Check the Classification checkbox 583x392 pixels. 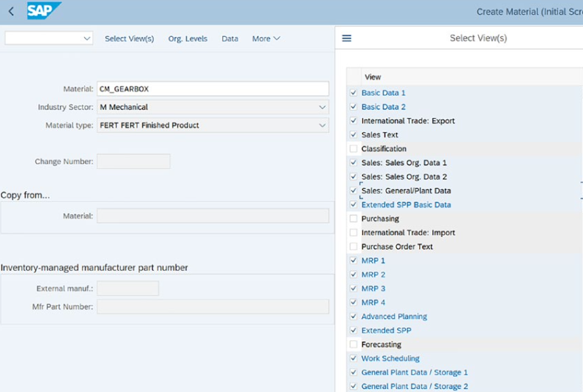pos(353,149)
